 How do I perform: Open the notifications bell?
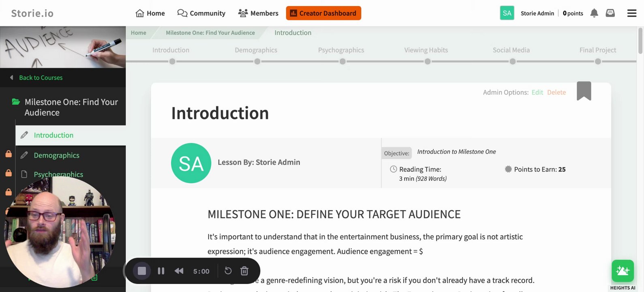(594, 13)
